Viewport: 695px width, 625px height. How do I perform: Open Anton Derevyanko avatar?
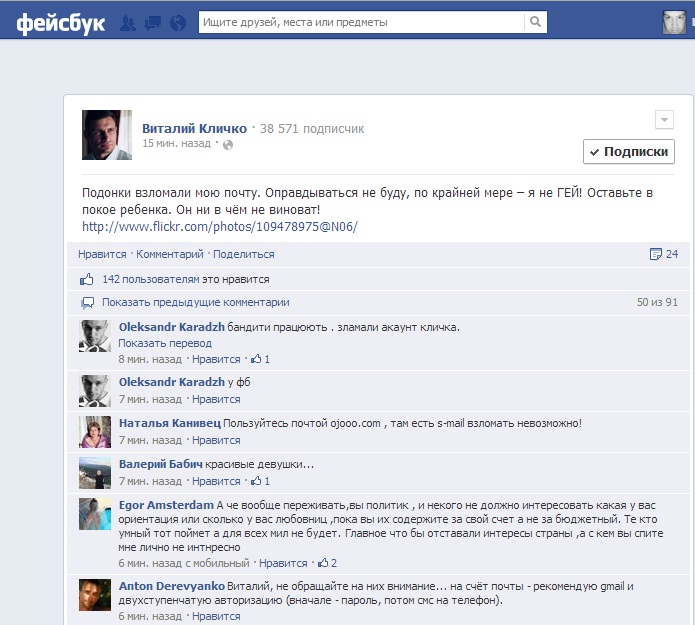(x=95, y=595)
